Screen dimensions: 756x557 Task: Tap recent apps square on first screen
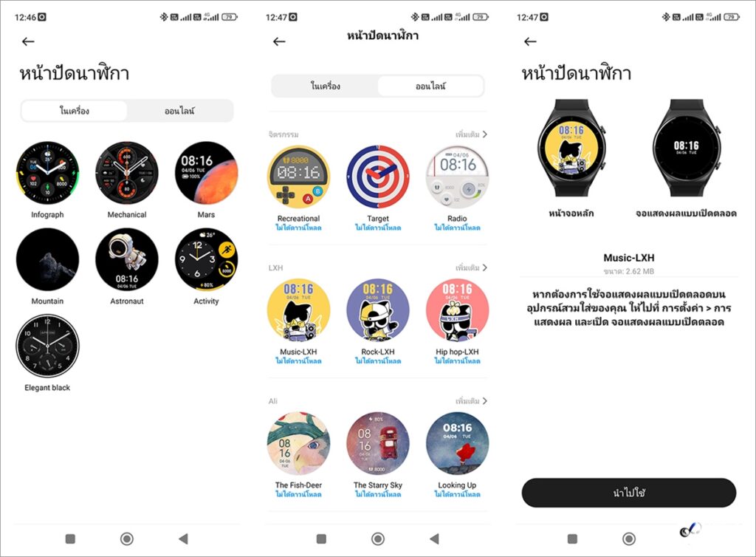coord(70,539)
